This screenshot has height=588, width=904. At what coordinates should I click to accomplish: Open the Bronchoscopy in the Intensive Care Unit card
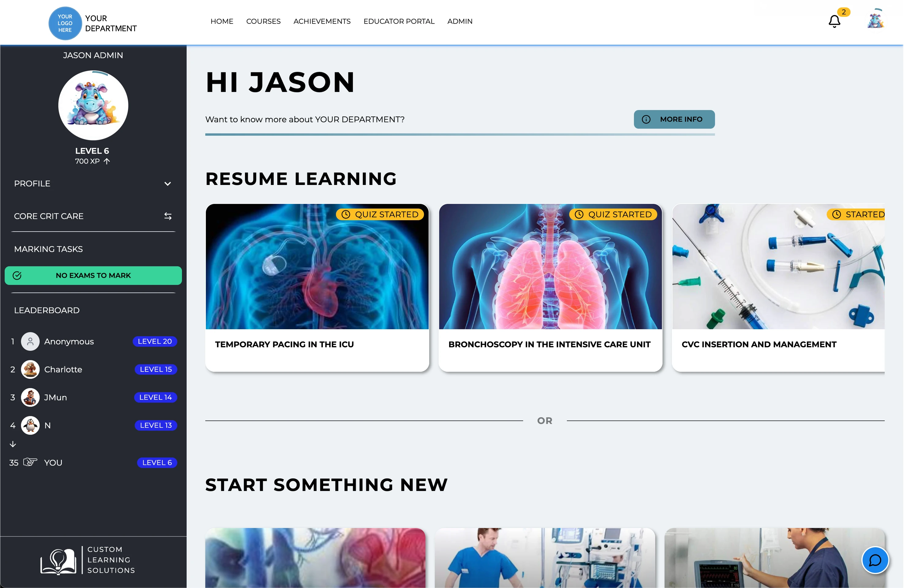[550, 288]
